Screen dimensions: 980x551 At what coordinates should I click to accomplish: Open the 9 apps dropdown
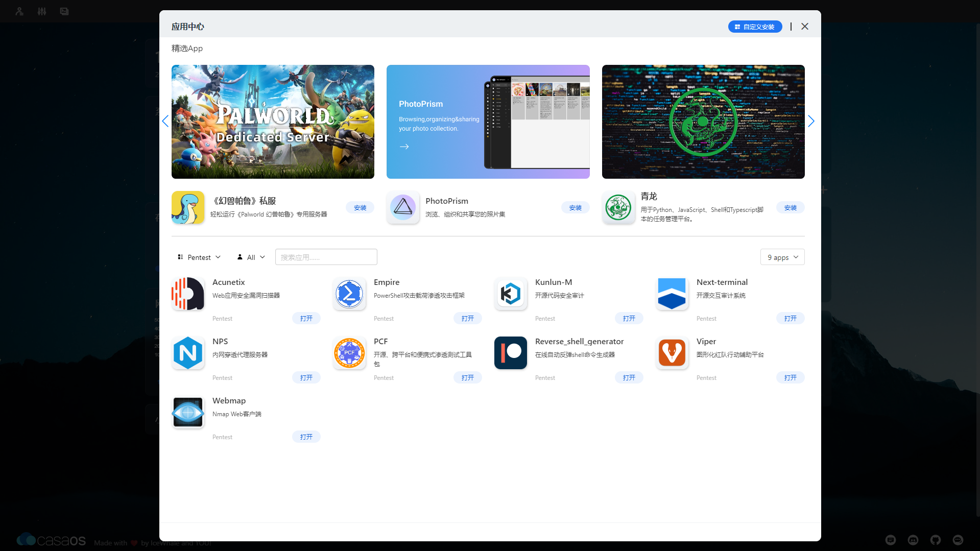(782, 257)
